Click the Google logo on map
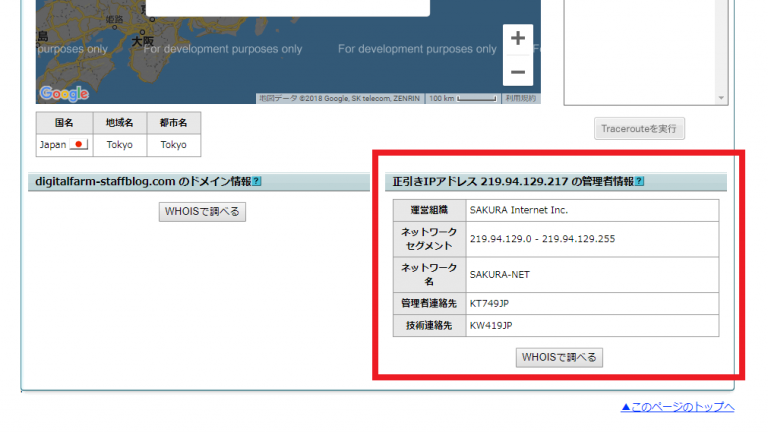This screenshot has width=768, height=432. 64,93
